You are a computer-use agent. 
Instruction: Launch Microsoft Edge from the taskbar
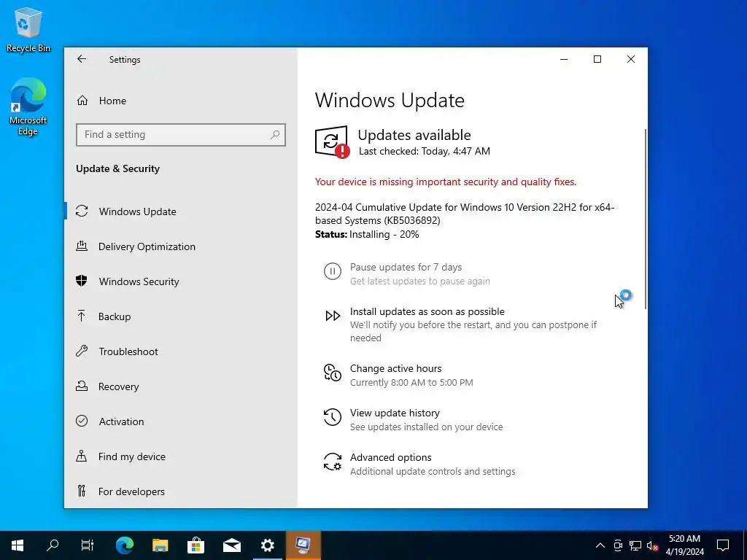point(124,545)
